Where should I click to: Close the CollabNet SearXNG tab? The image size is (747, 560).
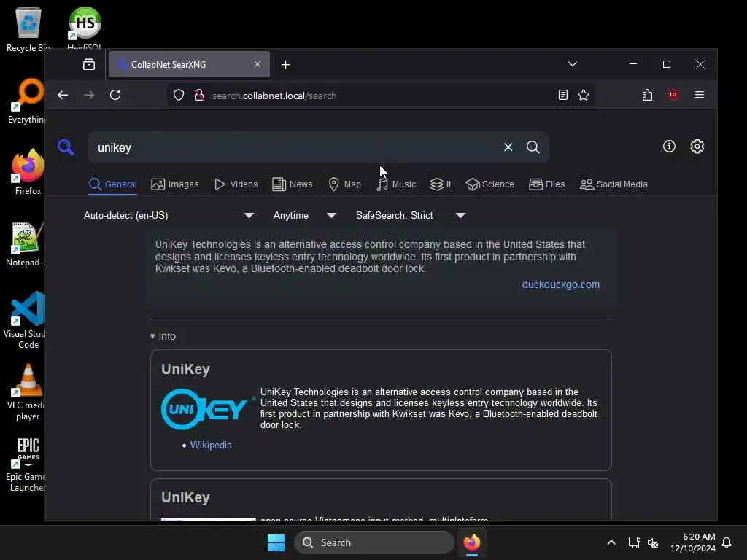(258, 64)
